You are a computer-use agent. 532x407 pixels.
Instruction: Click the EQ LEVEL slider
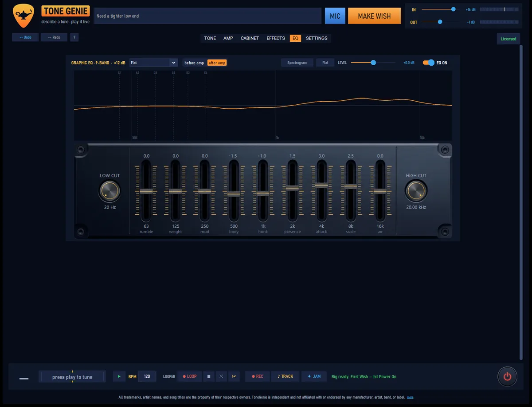click(x=373, y=63)
